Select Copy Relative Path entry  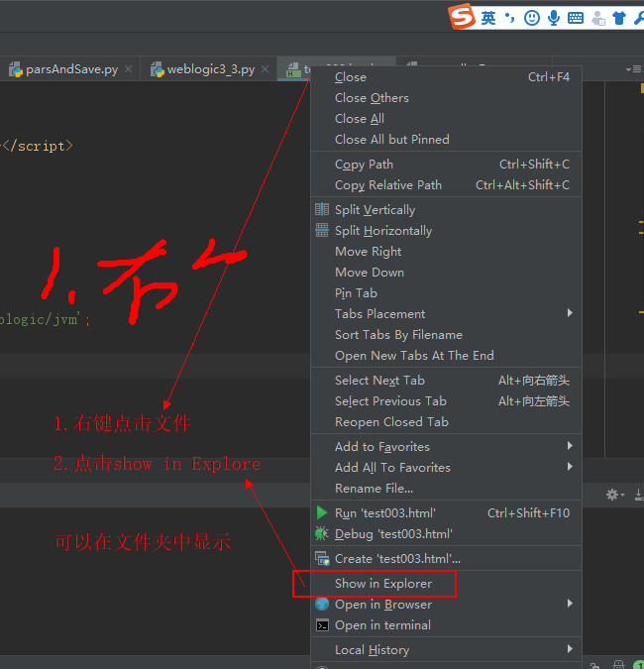click(x=447, y=185)
